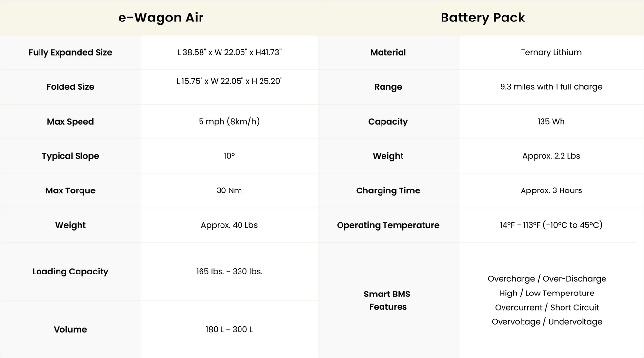Image resolution: width=644 pixels, height=358 pixels.
Task: Select the 30 Nm torque value
Action: (x=229, y=190)
